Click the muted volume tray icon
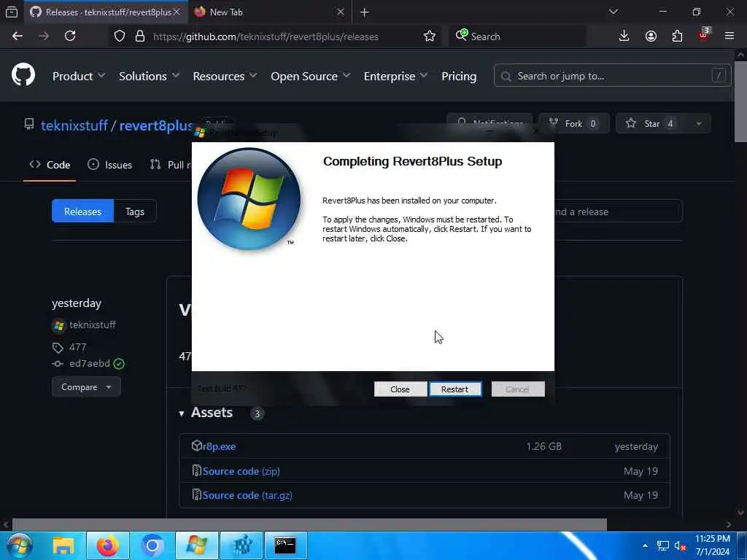Viewport: 747px width, 560px height. (680, 545)
